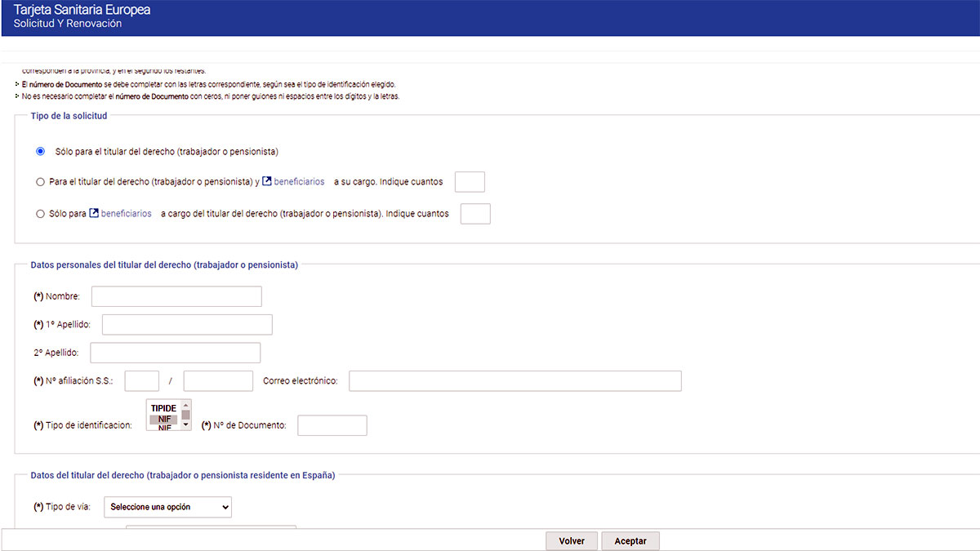Open the Tipo de vía dropdown

[x=167, y=507]
